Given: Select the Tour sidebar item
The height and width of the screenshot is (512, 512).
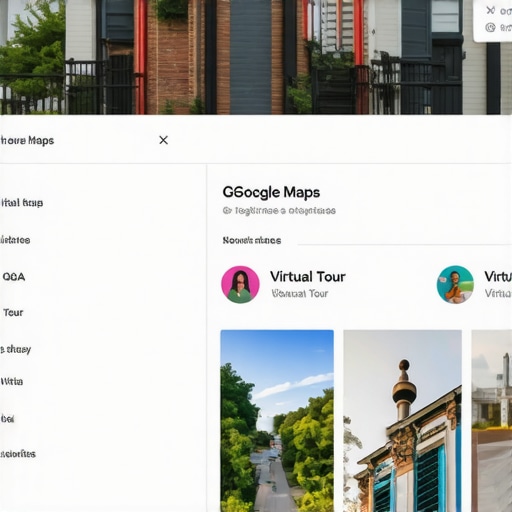Looking at the screenshot, I should [x=13, y=313].
